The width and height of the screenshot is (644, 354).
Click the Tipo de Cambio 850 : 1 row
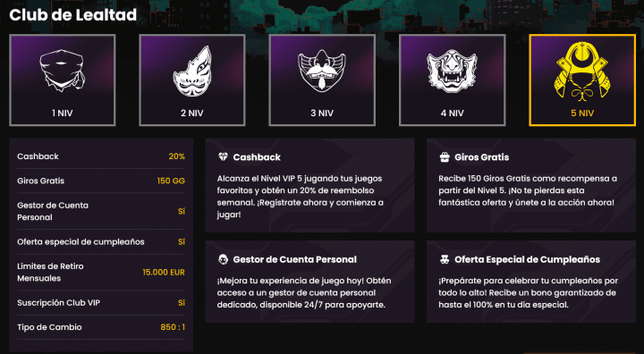[101, 327]
